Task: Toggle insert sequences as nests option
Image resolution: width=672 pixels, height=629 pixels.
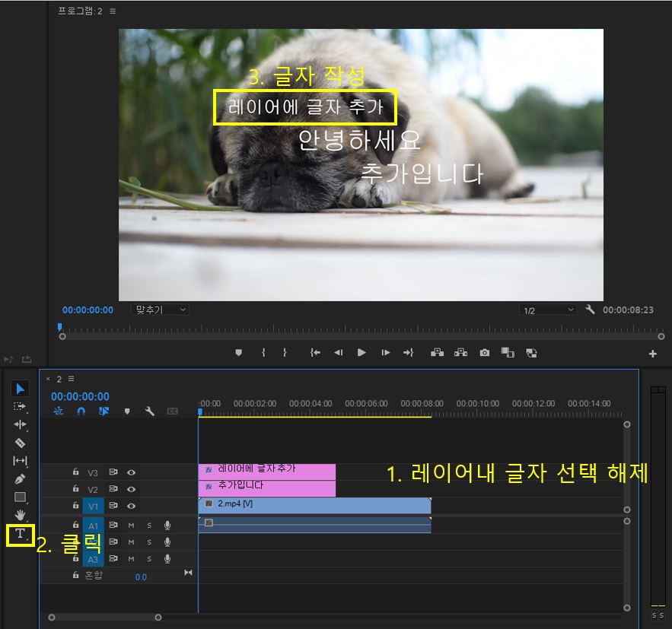Action: (x=59, y=411)
